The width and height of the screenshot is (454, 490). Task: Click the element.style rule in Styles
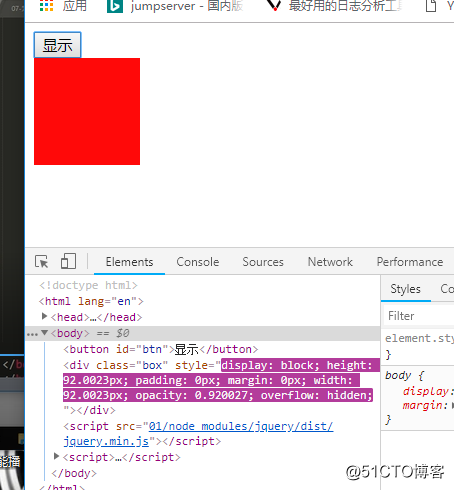click(x=419, y=338)
